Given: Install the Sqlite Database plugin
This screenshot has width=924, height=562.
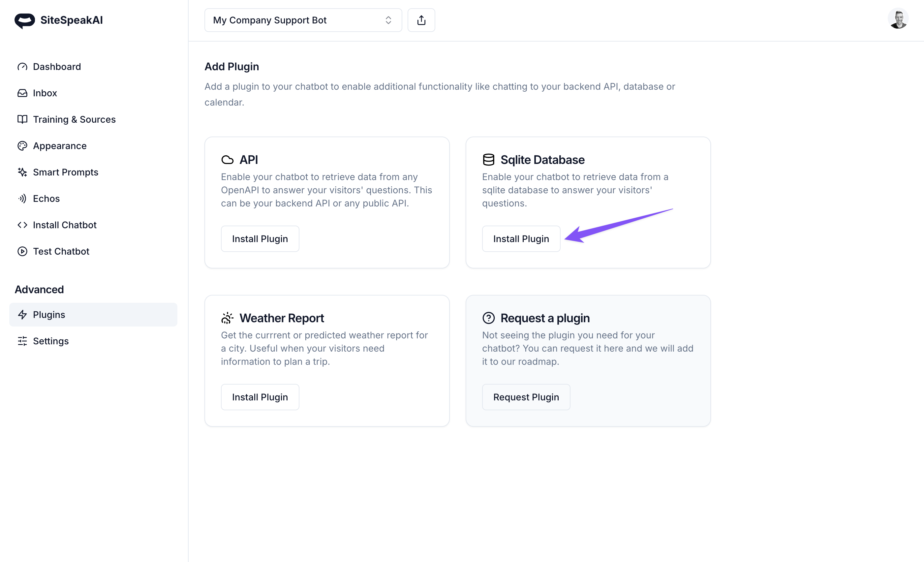Looking at the screenshot, I should point(521,239).
